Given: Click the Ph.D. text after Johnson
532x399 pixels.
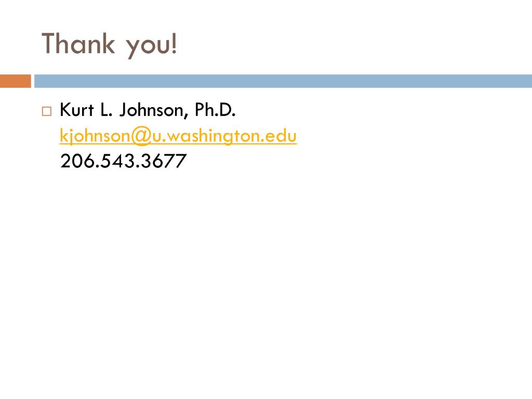Looking at the screenshot, I should [215, 110].
